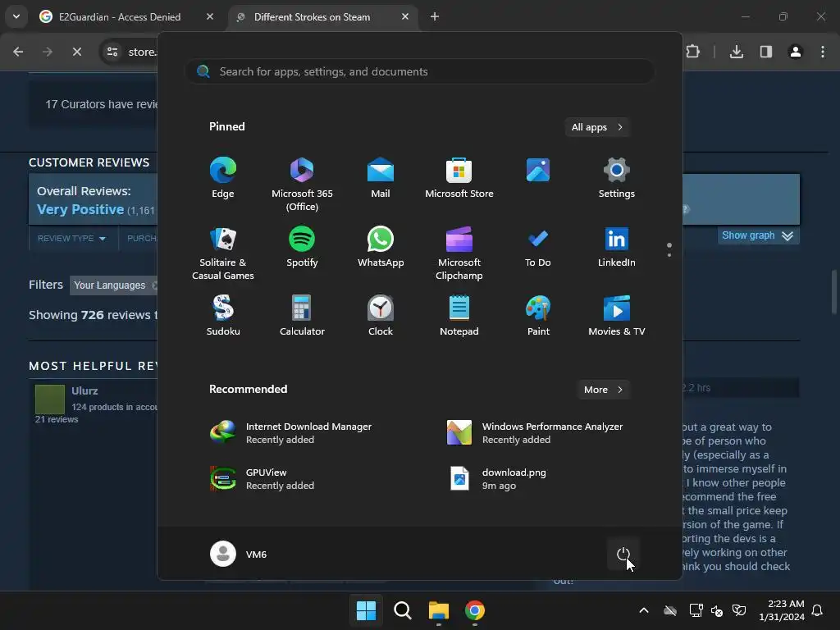Launch LinkedIn pinned app
Viewport: 840px width, 630px height.
(617, 248)
